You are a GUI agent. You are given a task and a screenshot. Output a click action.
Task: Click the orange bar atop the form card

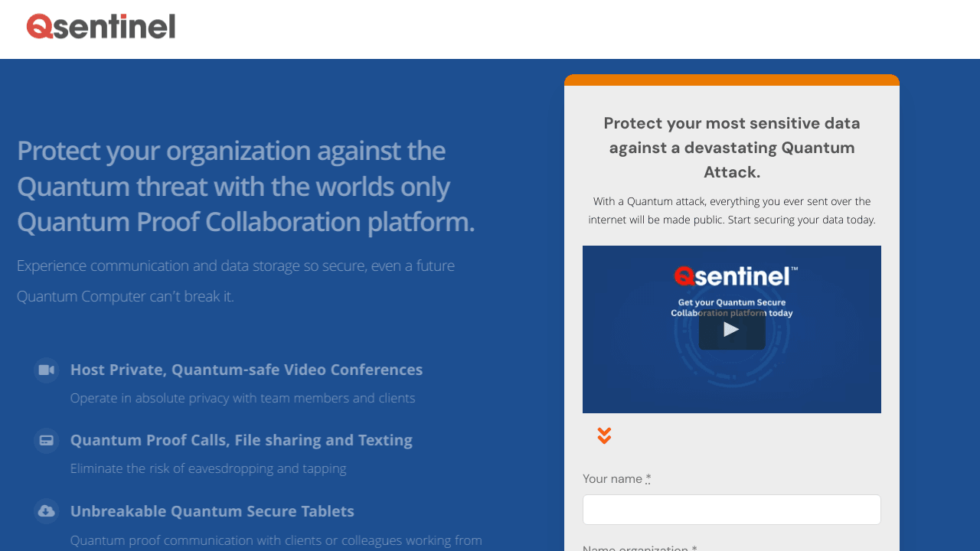pos(731,80)
